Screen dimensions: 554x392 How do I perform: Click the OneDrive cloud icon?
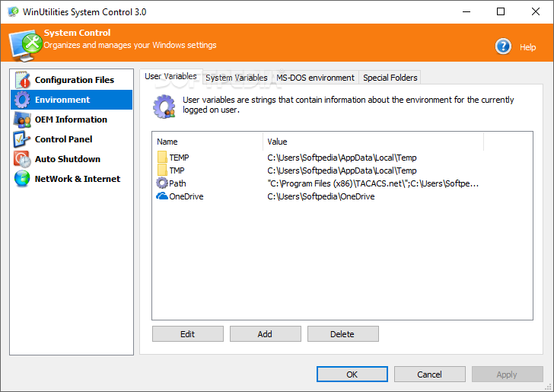[162, 196]
